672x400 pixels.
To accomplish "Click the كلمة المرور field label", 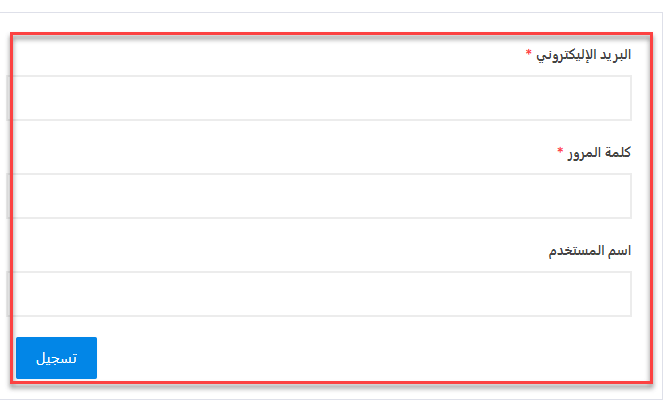I will tap(599, 152).
